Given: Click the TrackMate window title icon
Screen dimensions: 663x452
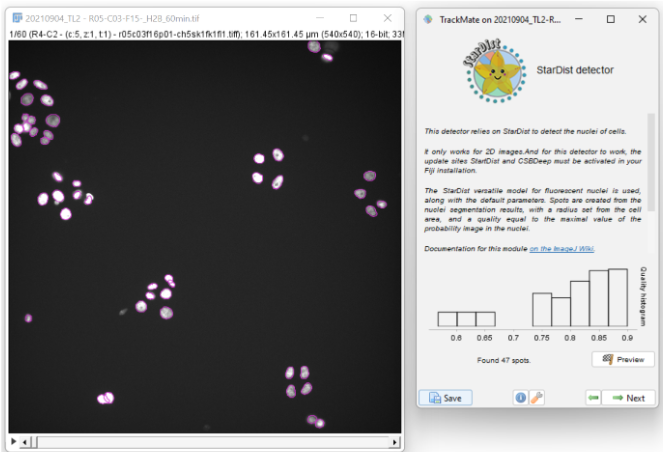Looking at the screenshot, I should pos(430,19).
